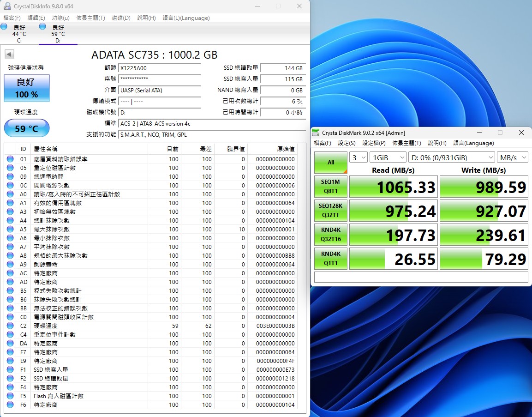Click status icon for attribute A5 row
The width and height of the screenshot is (532, 417).
tap(10, 229)
